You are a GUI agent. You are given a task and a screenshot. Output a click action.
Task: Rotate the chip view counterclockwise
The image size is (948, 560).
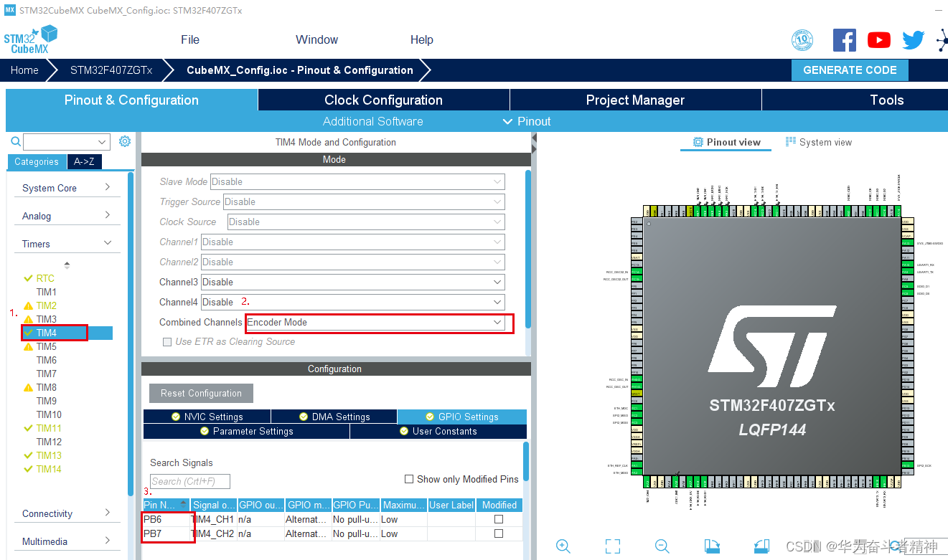761,546
